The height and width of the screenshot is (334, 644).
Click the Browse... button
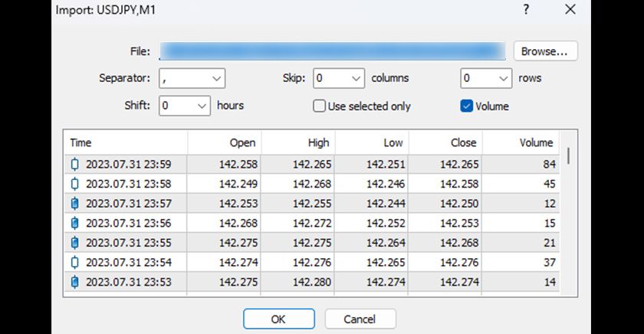coord(544,51)
